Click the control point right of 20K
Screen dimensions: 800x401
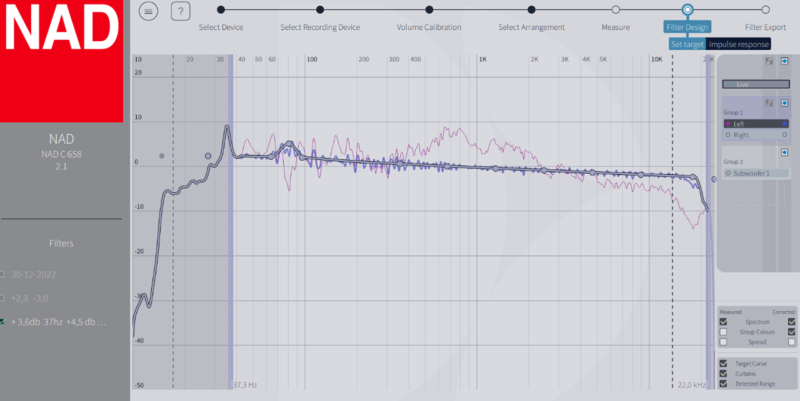click(714, 179)
